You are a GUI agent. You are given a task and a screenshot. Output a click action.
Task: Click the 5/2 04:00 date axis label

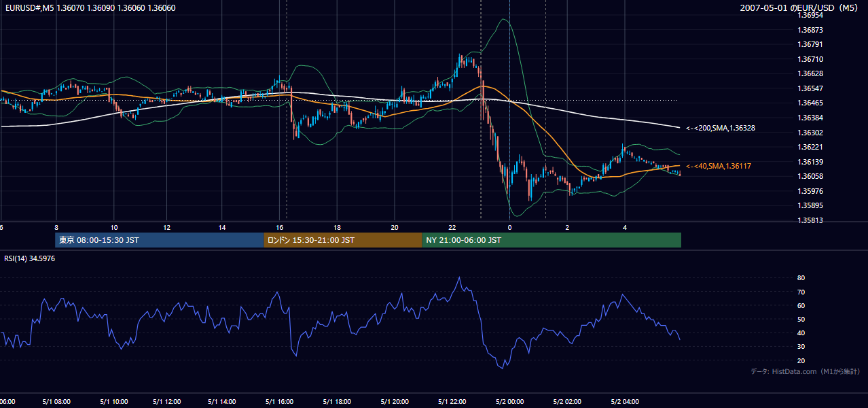tap(624, 402)
